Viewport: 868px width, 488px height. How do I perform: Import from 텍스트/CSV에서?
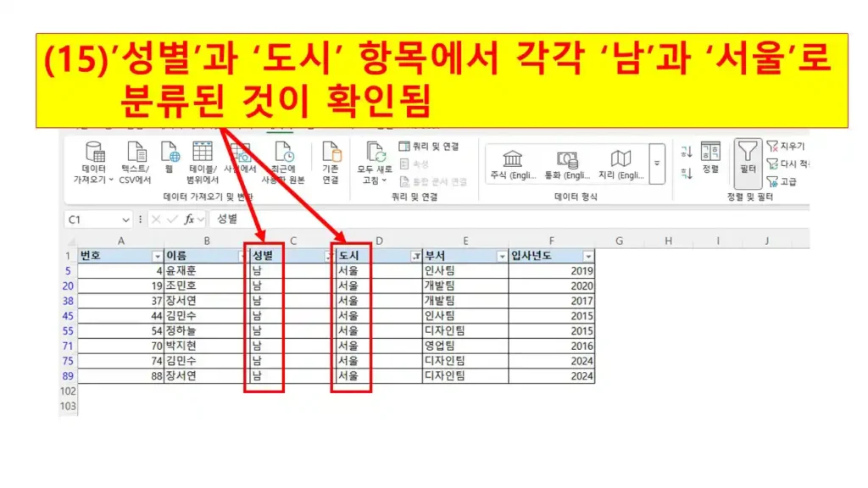[x=135, y=163]
